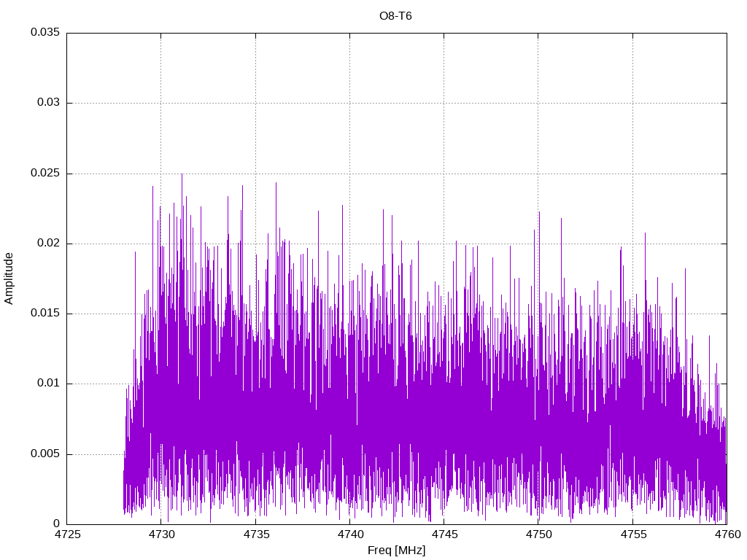Click the tallest spectrum peak reaching 0.025
The height and width of the screenshot is (560, 747).
click(x=182, y=176)
